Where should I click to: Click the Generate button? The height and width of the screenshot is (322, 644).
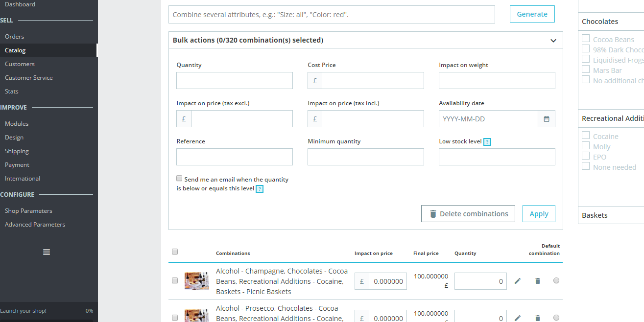(x=532, y=14)
